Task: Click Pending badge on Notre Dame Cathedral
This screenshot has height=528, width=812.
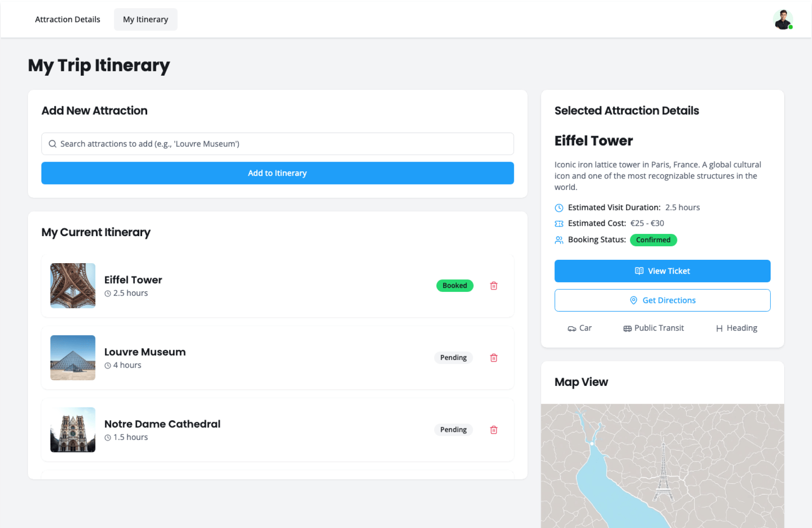Action: [453, 429]
